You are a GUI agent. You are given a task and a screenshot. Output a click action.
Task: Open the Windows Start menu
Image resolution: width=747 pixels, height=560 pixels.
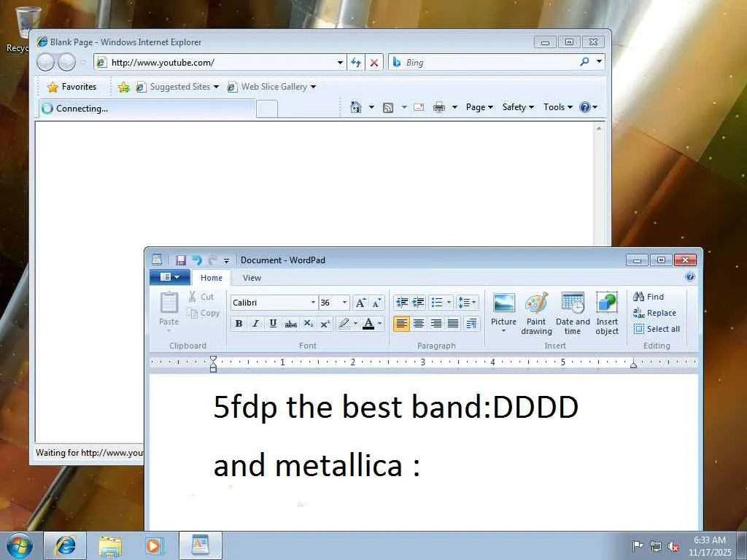point(19,545)
